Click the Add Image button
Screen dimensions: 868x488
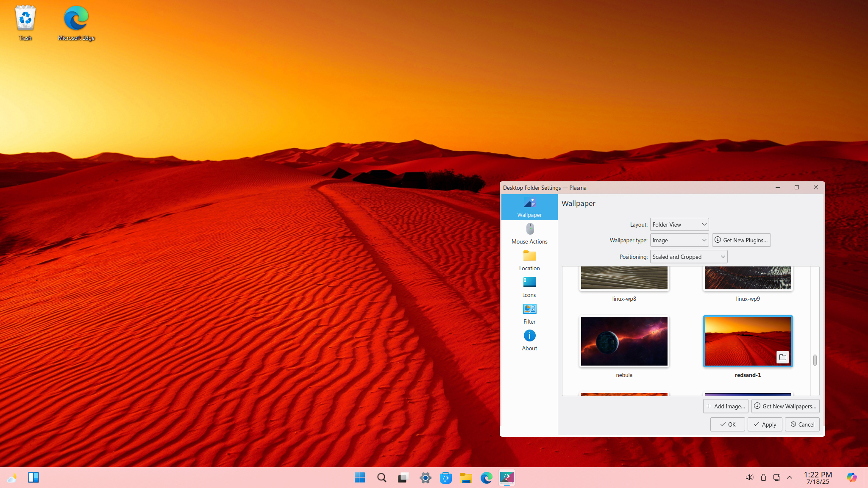pyautogui.click(x=726, y=406)
